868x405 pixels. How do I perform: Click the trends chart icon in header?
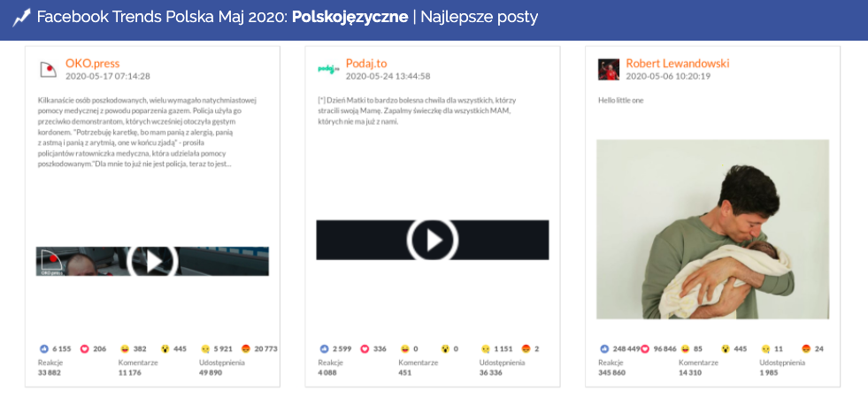tap(22, 18)
